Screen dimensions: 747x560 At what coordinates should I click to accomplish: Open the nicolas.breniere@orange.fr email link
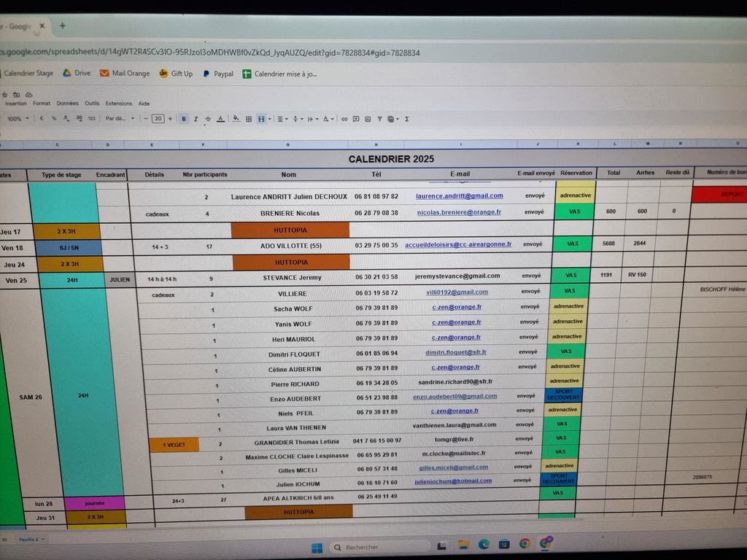[459, 212]
